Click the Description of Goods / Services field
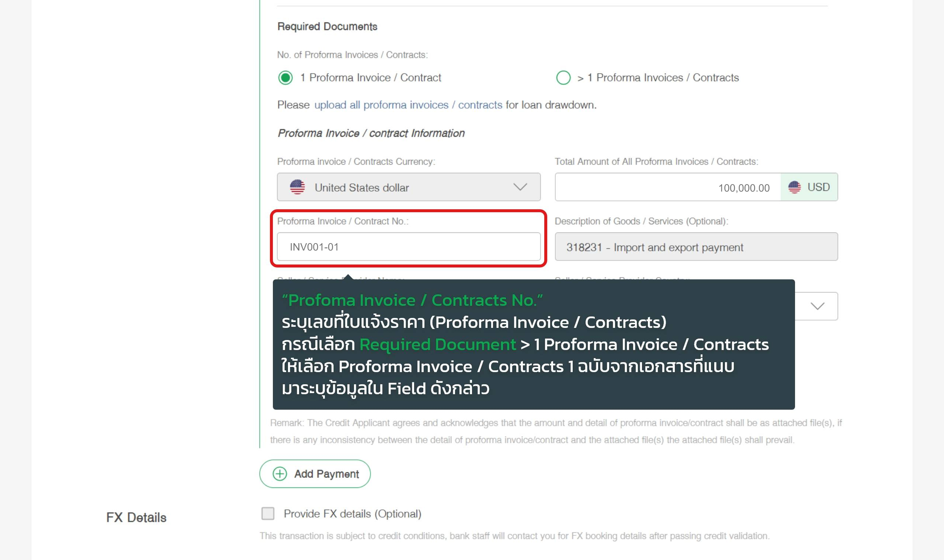The image size is (944, 560). point(696,246)
